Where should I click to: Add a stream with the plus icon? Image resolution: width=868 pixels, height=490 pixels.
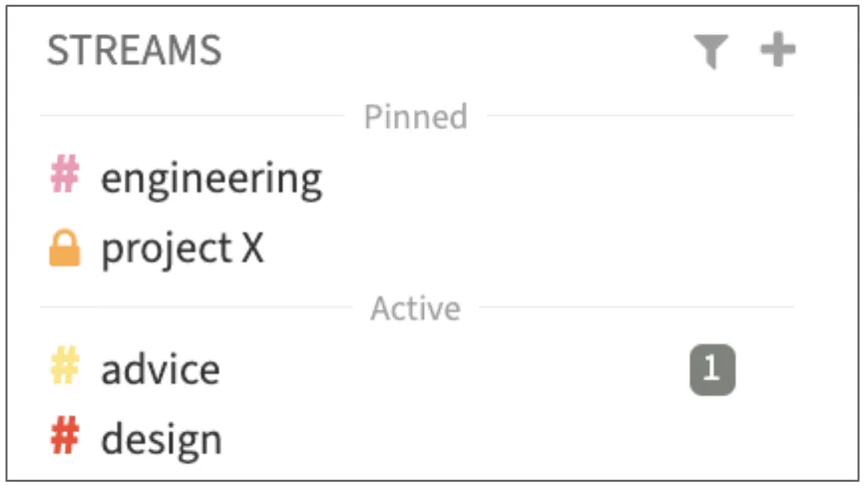click(777, 50)
